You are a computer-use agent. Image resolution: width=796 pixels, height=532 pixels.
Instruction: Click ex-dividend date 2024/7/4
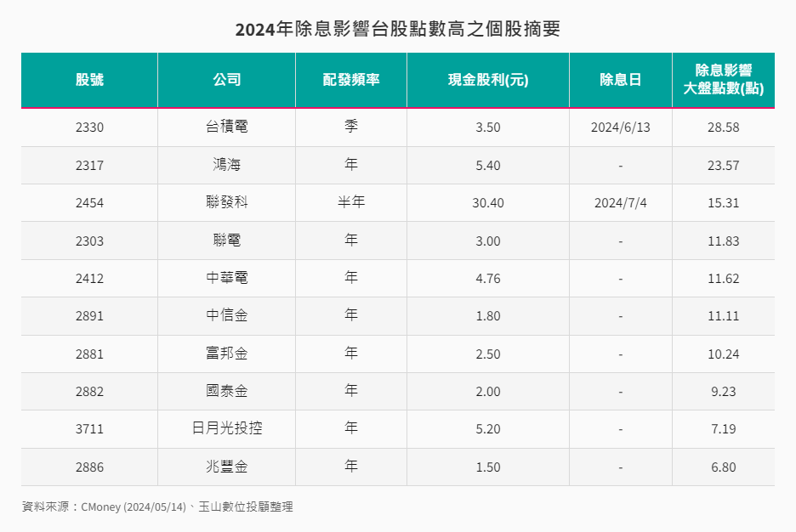(x=620, y=203)
